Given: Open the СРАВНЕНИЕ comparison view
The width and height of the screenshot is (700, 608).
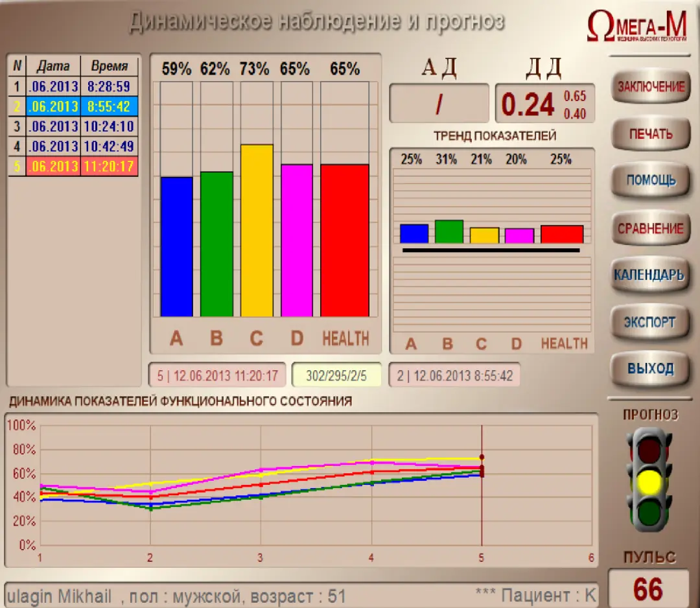Looking at the screenshot, I should coord(650,229).
